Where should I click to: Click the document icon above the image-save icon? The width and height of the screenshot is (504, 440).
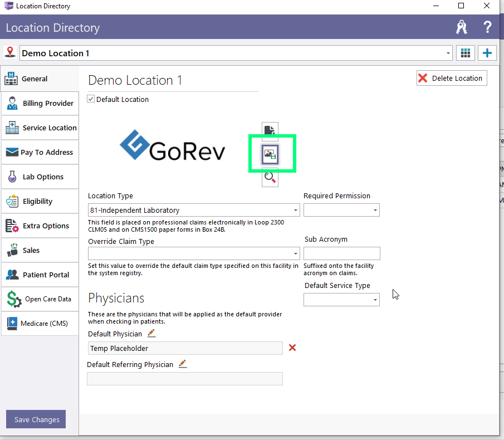270,130
